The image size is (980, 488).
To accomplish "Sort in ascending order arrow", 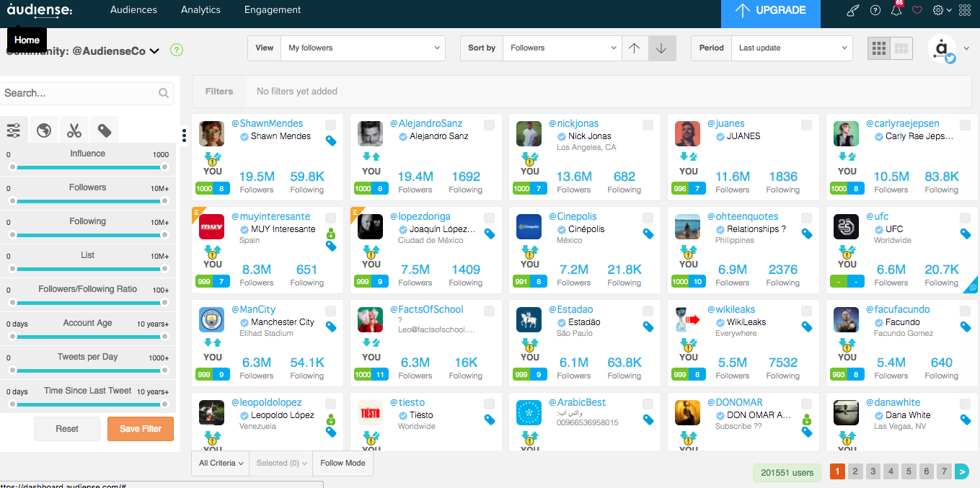I will tap(634, 48).
